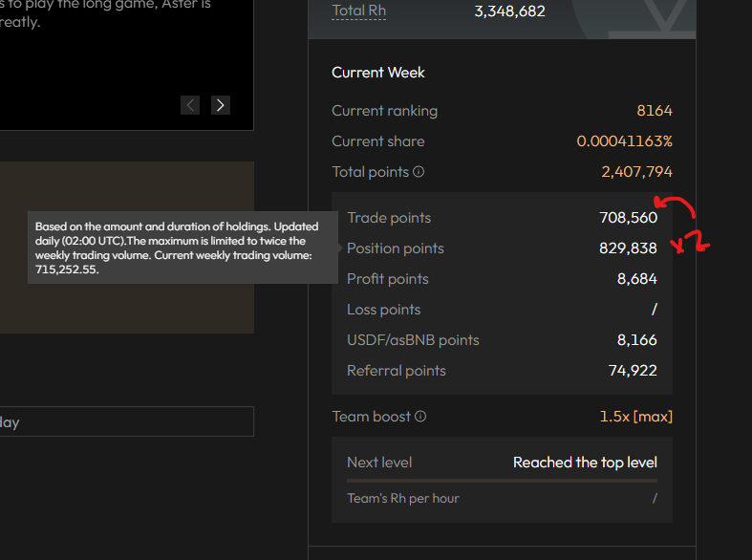The height and width of the screenshot is (560, 752).
Task: Select the ranking value 8164
Action: [x=655, y=111]
